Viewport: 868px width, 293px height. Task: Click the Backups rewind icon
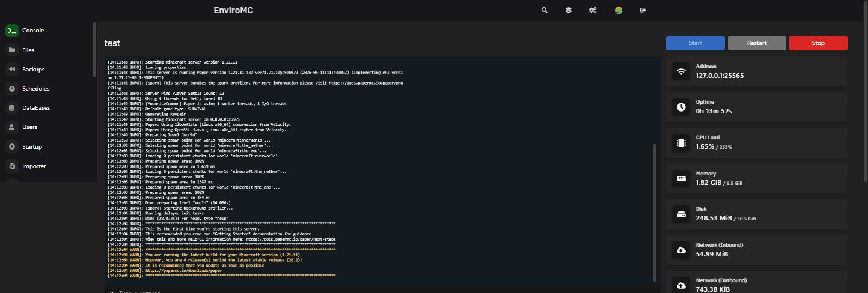tap(12, 70)
